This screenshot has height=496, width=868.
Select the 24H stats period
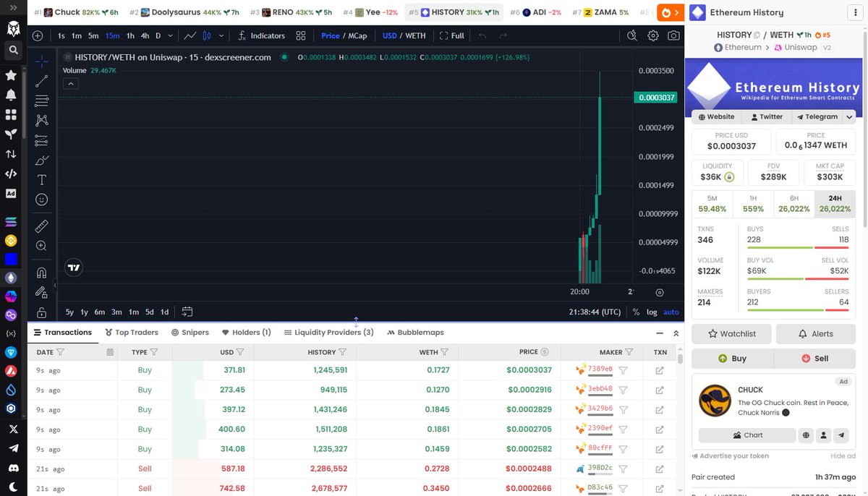point(835,204)
